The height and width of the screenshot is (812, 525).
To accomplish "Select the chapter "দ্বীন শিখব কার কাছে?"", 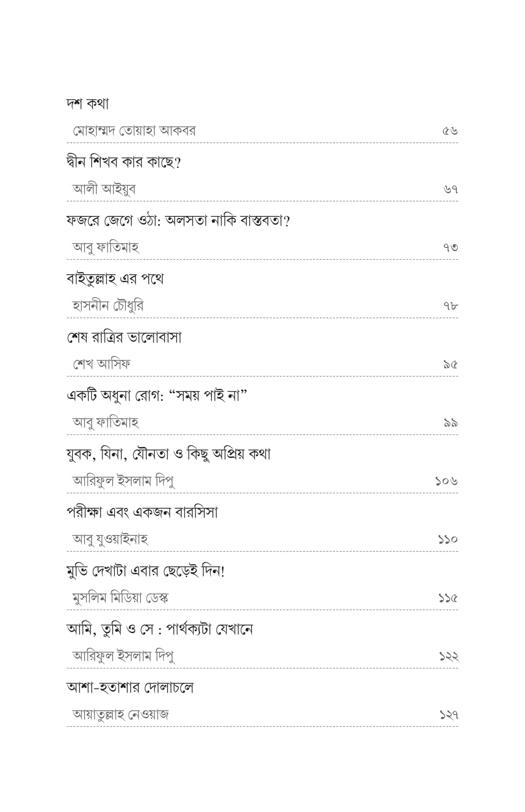I will [124, 162].
